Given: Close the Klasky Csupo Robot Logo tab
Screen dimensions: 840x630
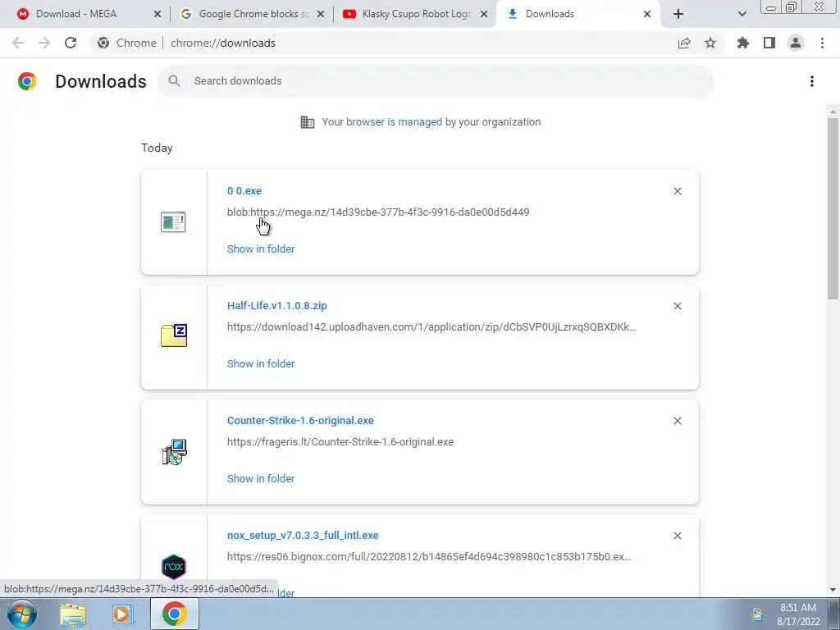Looking at the screenshot, I should click(x=484, y=14).
